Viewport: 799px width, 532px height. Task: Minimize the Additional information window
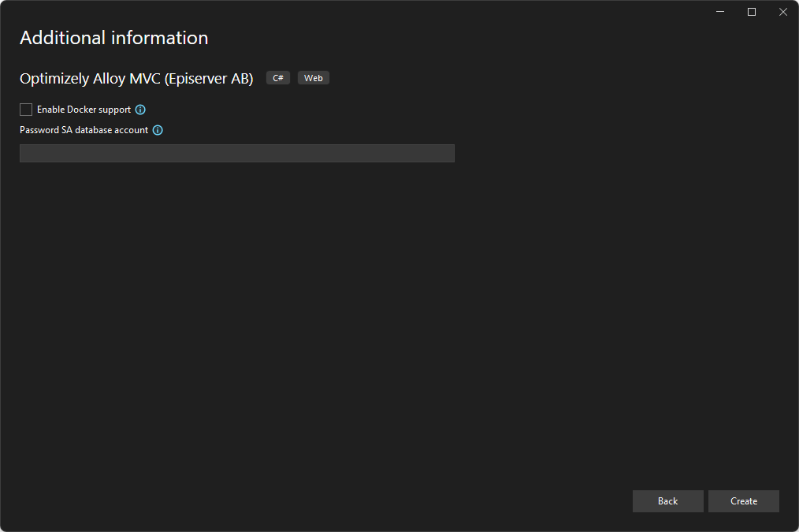tap(720, 12)
